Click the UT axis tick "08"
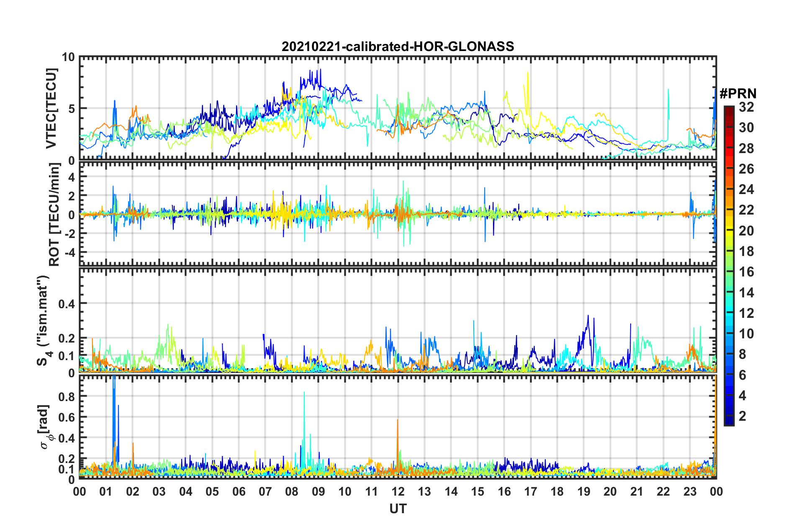This screenshot has height=532, width=796. [292, 491]
